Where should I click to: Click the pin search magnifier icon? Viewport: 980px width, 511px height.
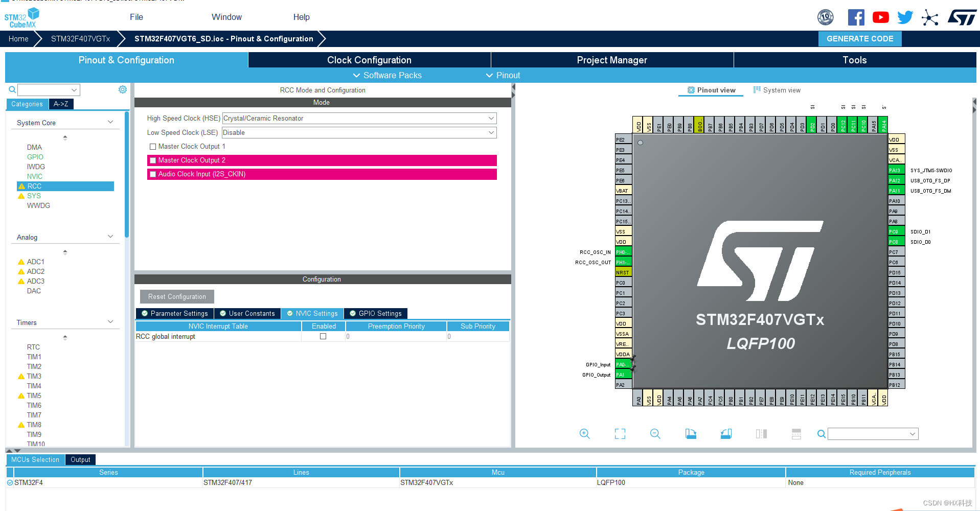[821, 434]
